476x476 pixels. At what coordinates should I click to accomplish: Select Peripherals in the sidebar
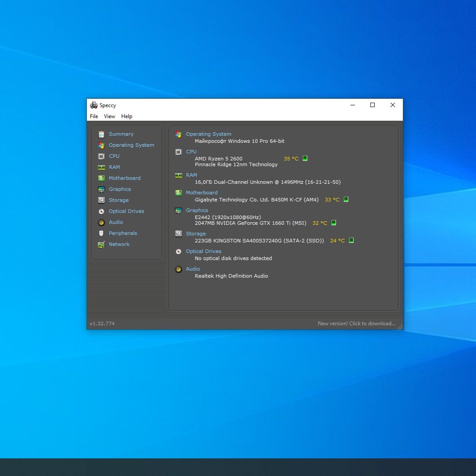click(123, 233)
